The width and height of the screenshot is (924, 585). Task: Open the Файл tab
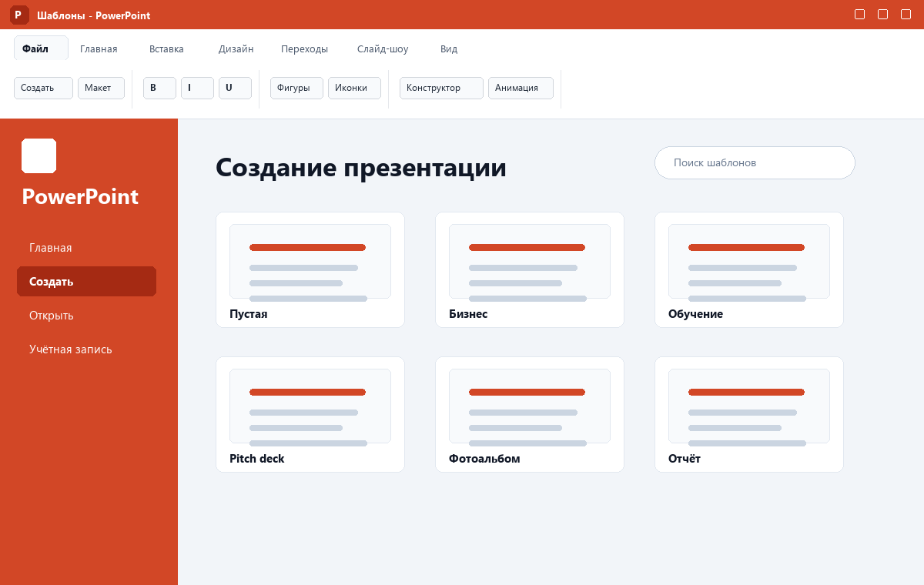tap(41, 48)
